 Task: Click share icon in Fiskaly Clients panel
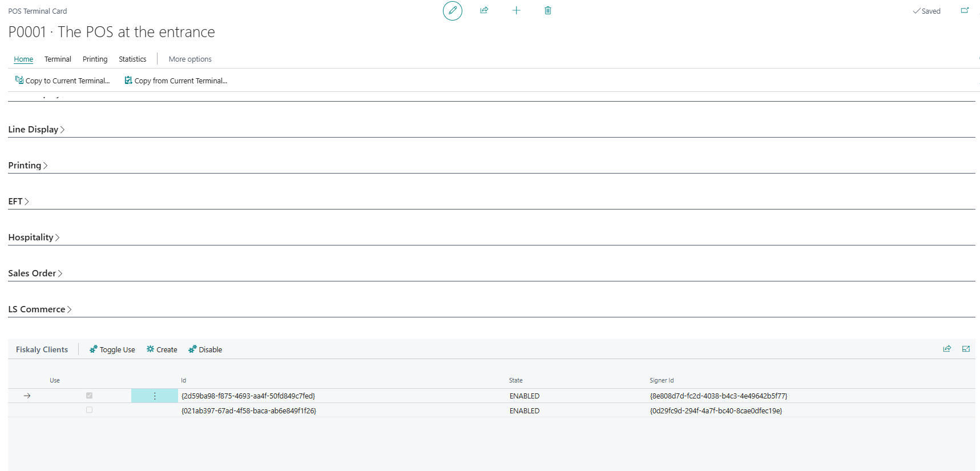click(947, 349)
